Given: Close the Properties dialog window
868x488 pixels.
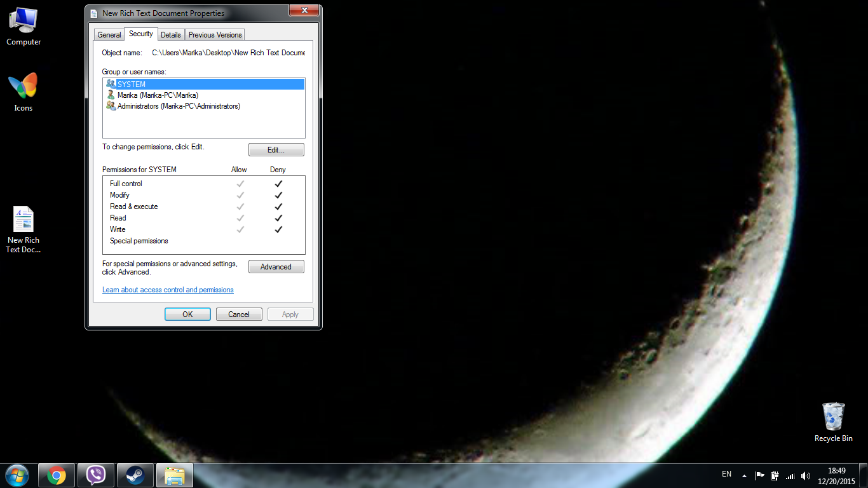Looking at the screenshot, I should 304,10.
